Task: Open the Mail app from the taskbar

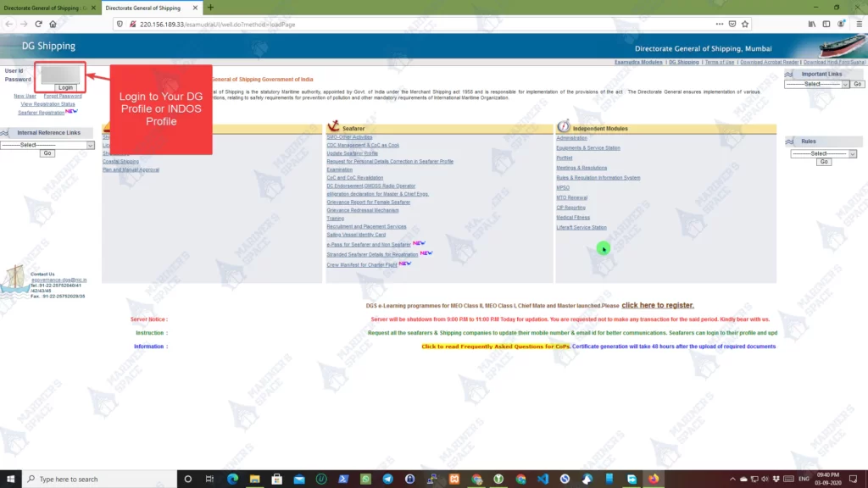Action: pyautogui.click(x=299, y=480)
